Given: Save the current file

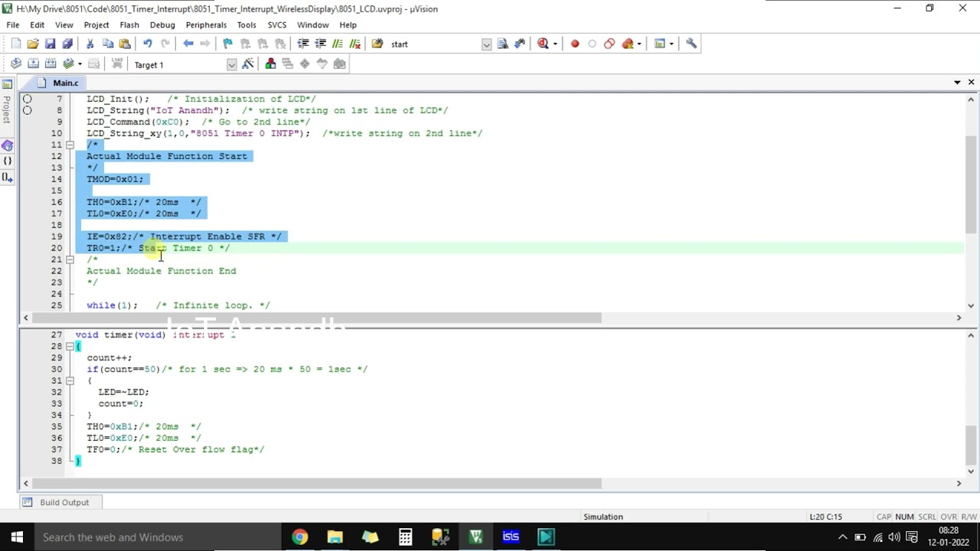Looking at the screenshot, I should click(x=51, y=44).
